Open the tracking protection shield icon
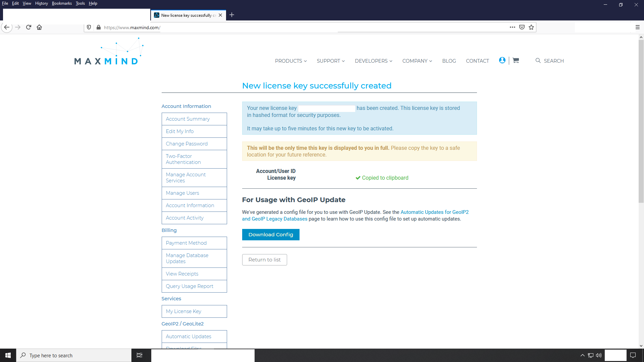This screenshot has height=362, width=644. (x=89, y=27)
